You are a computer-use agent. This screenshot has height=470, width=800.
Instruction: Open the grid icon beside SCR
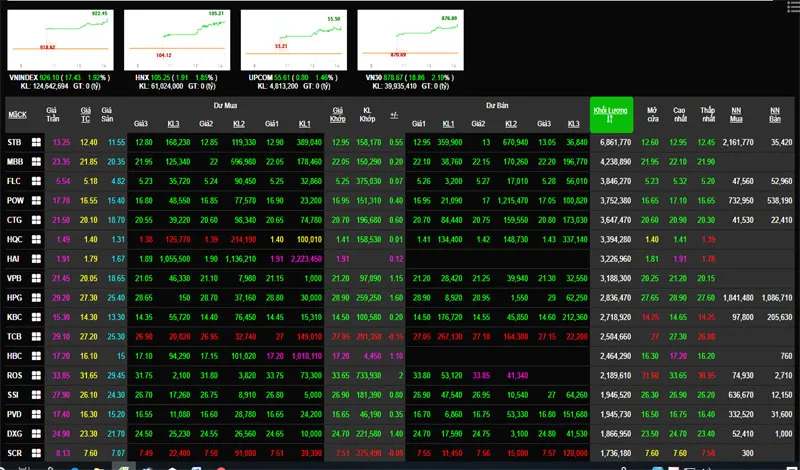point(36,453)
